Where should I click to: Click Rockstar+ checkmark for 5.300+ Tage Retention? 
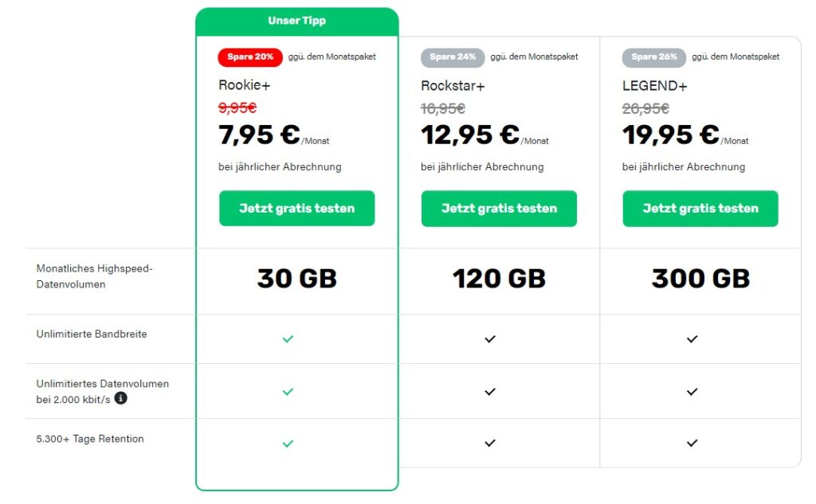[490, 443]
